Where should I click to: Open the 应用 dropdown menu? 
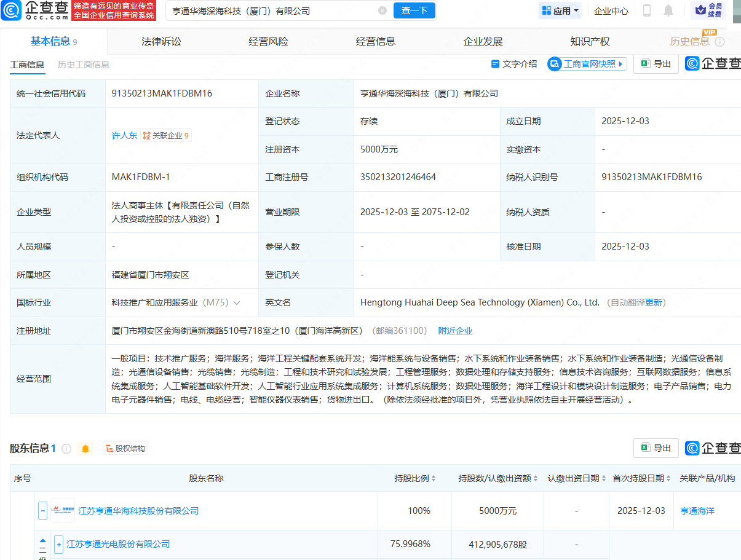coord(560,10)
